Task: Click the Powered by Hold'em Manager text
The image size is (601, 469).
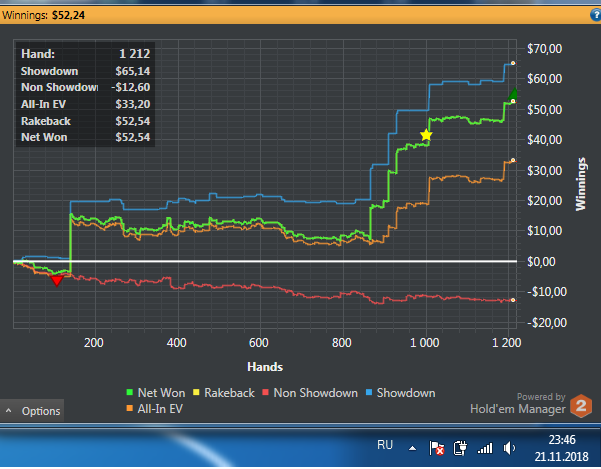Action: pos(518,403)
